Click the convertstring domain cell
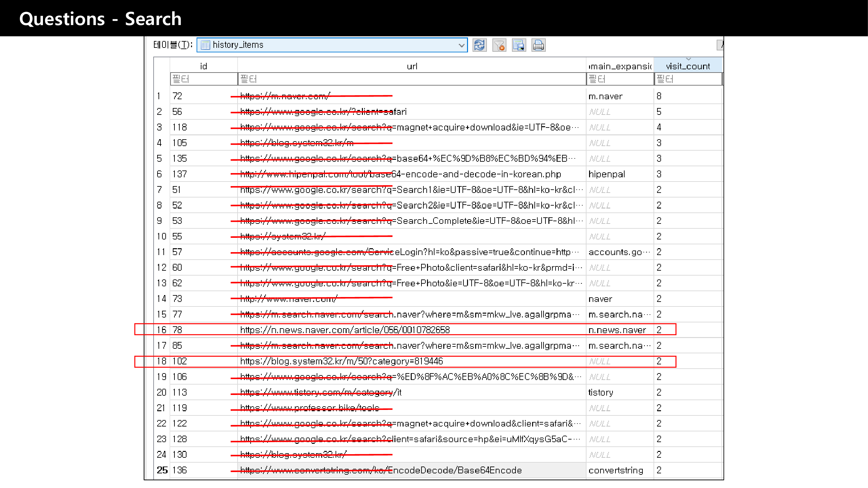Viewport: 868px width, 488px height. [615, 470]
